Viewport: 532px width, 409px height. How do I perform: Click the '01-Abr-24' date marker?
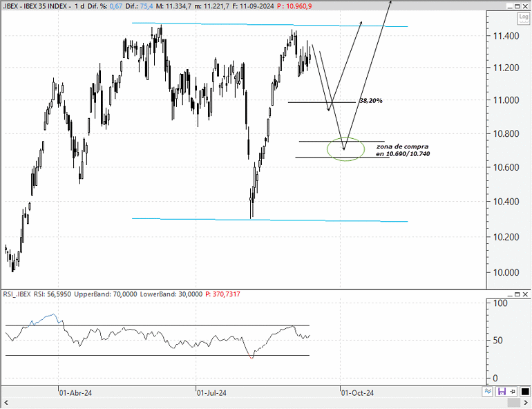[x=75, y=393]
